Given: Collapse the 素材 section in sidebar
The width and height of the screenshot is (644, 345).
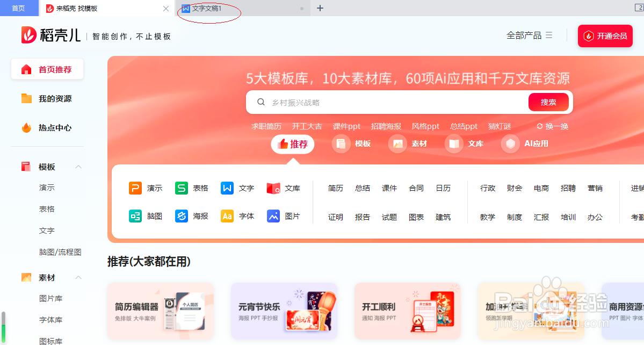Looking at the screenshot, I should 78,277.
